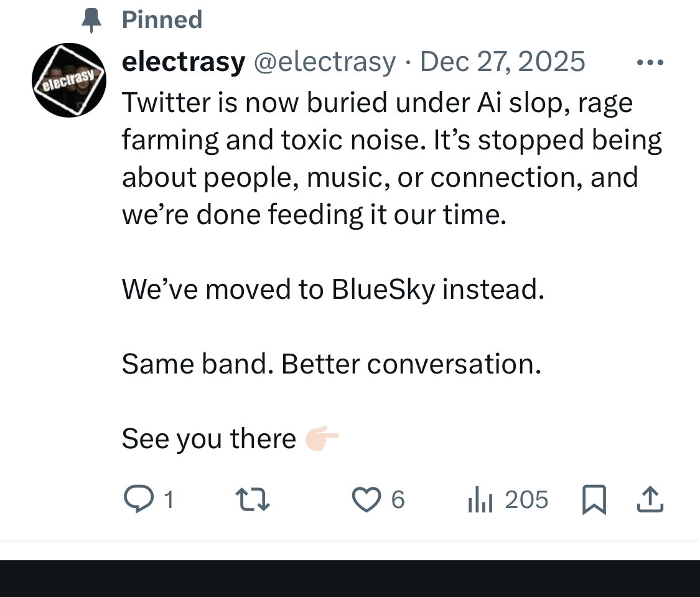This screenshot has width=700, height=597.
Task: Share the post via share icon
Action: tap(650, 500)
